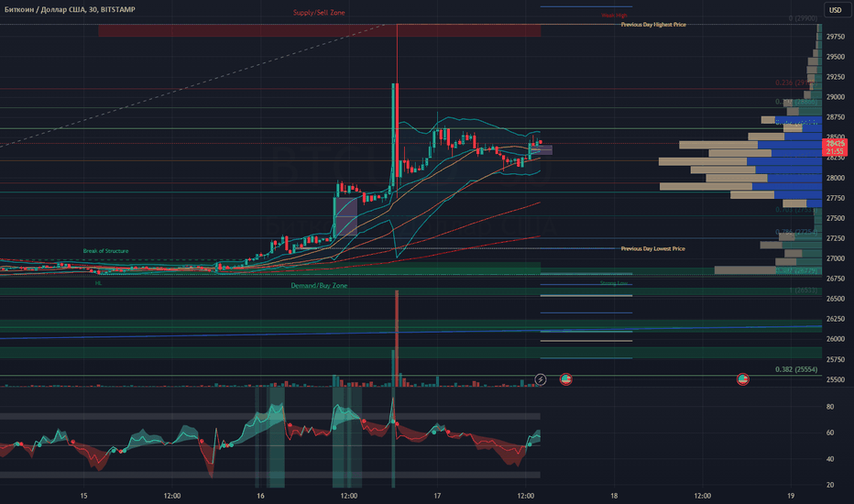The image size is (854, 504).
Task: Click the 27500 price axis label
Action: 836,218
